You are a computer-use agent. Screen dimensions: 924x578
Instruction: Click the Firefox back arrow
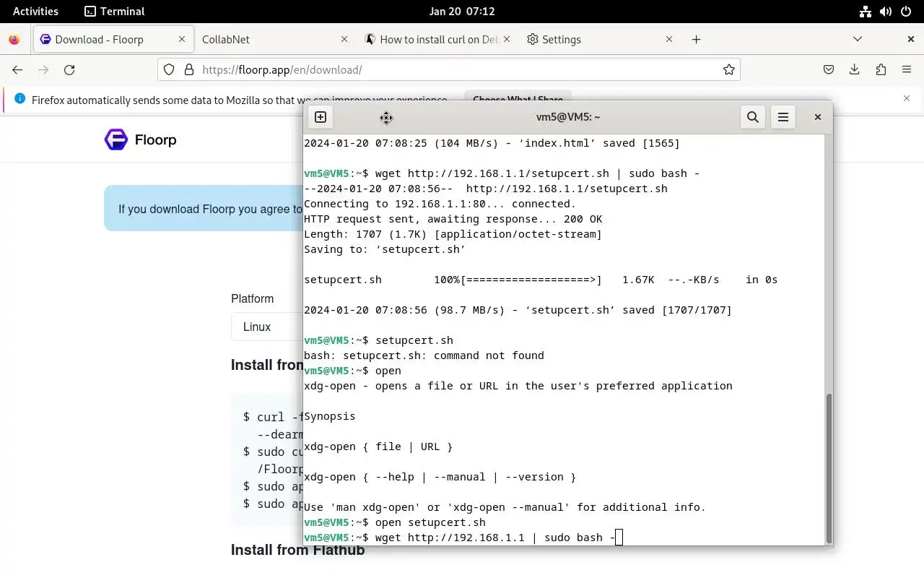[17, 69]
